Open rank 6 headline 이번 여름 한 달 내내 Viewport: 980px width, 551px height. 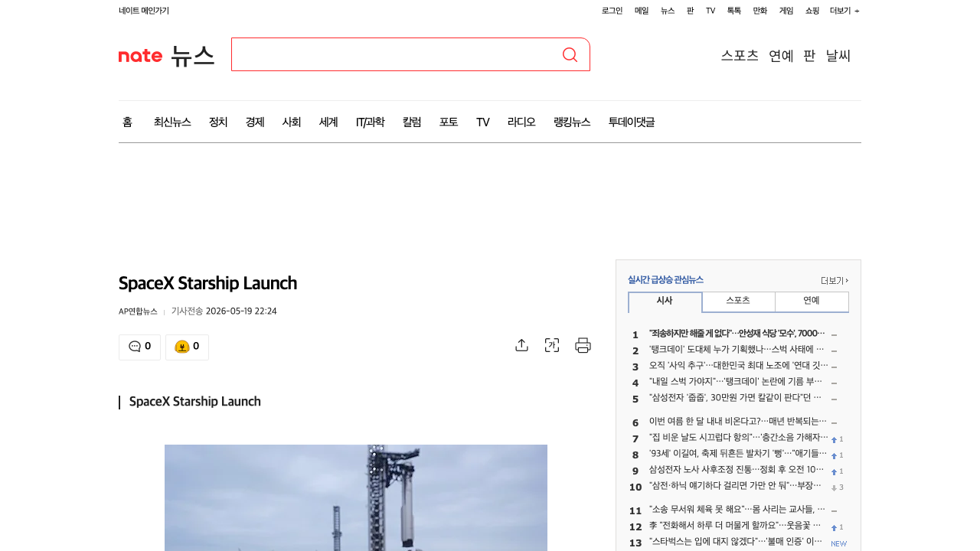738,422
